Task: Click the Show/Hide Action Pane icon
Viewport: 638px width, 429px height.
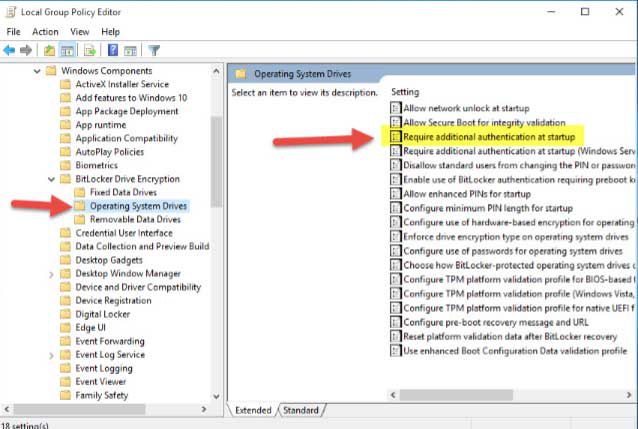Action: (131, 49)
